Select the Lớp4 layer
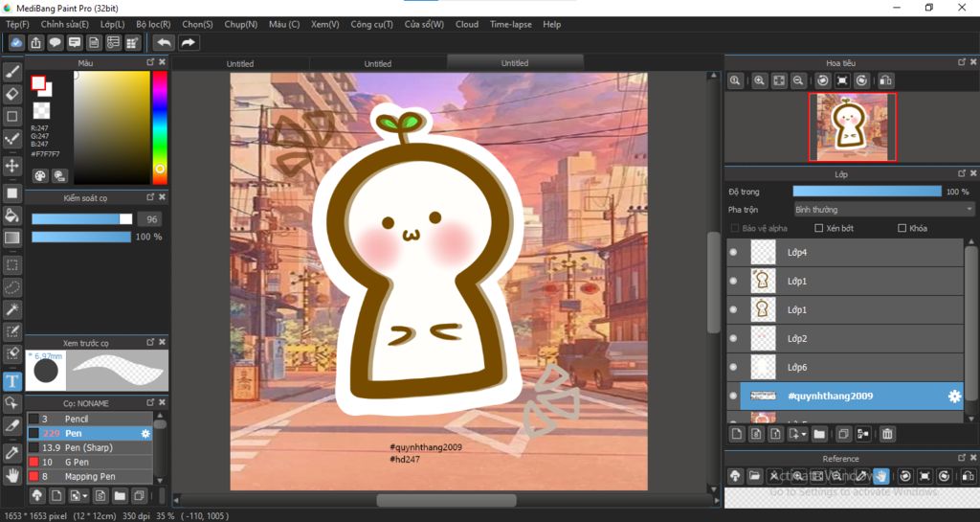 tap(845, 253)
